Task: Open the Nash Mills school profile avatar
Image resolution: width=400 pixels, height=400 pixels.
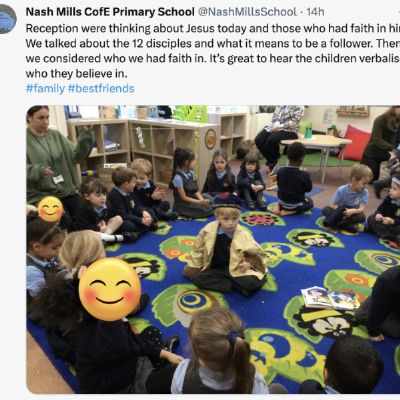Action: (x=7, y=19)
